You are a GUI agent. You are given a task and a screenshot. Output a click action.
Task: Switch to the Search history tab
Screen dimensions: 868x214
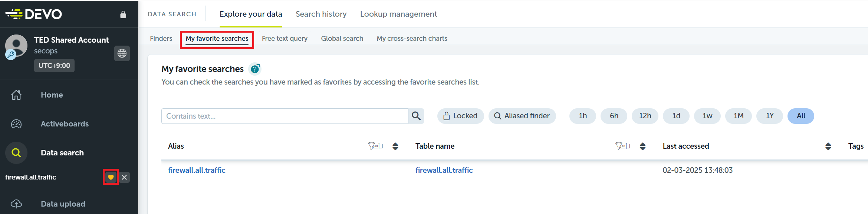(x=321, y=14)
